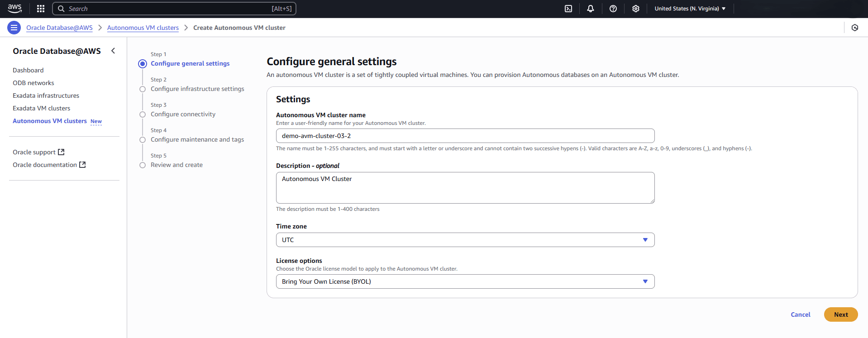Collapse the Oracle Database@AWS sidebar

113,51
